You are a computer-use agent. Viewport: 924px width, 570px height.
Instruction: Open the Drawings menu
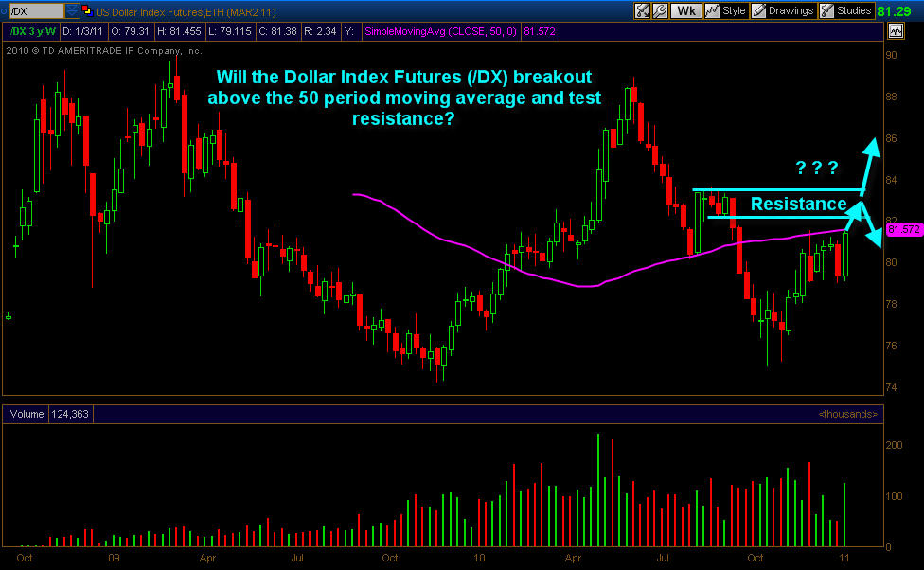(788, 10)
